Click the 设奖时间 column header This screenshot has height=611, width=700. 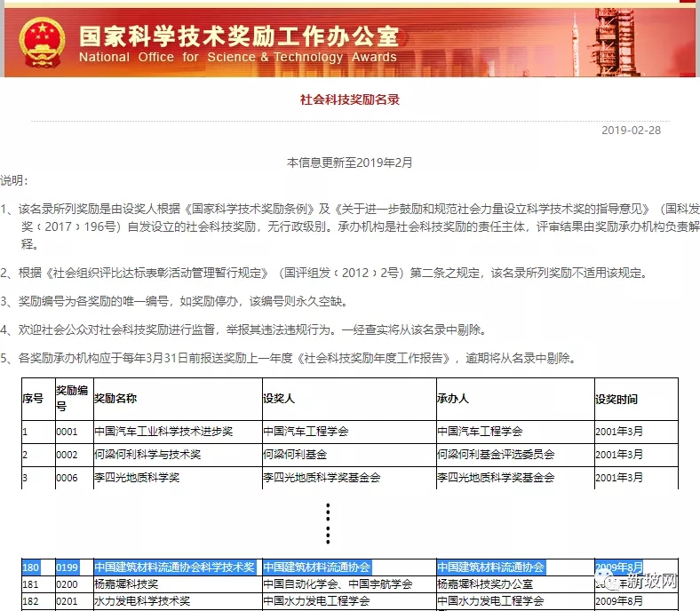point(616,400)
